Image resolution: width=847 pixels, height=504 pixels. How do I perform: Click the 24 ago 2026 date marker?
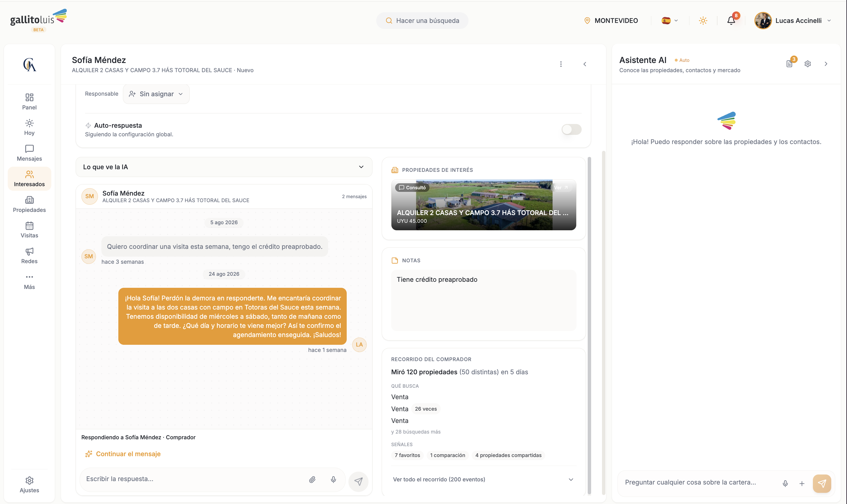pos(224,274)
